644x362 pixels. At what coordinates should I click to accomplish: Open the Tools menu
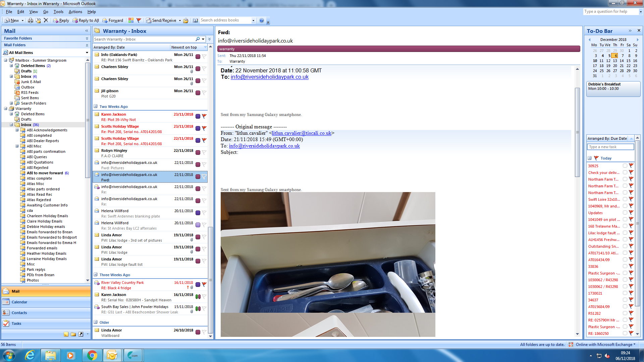(58, 12)
